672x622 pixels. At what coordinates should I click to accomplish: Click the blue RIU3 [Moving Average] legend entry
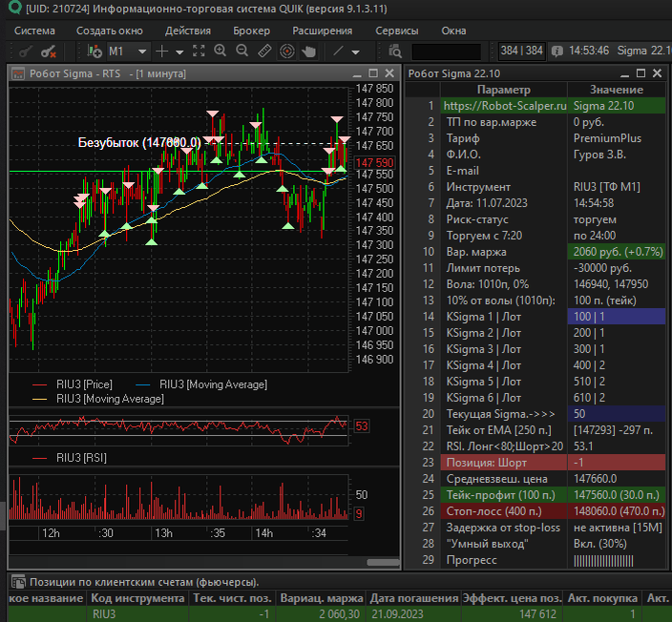(201, 384)
